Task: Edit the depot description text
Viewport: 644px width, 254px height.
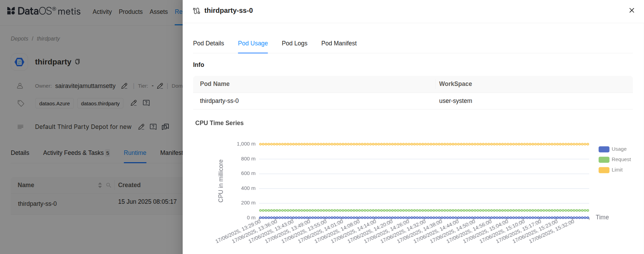Action: point(141,127)
